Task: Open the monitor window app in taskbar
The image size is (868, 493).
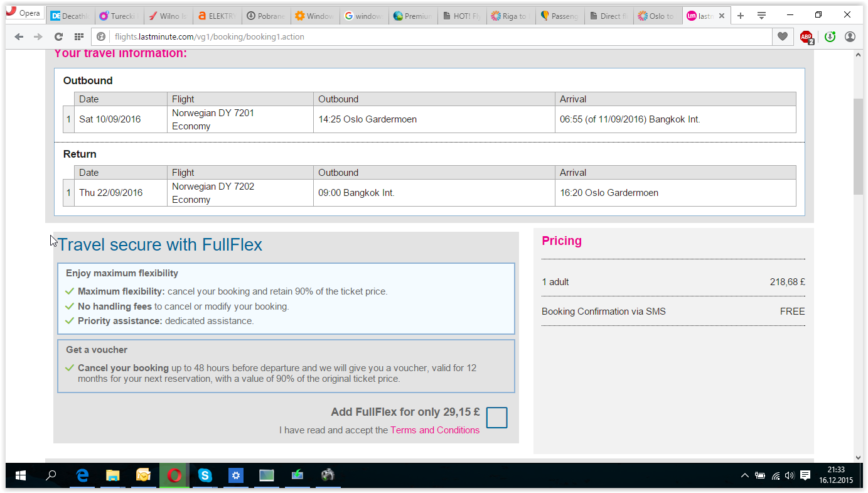Action: tap(267, 475)
